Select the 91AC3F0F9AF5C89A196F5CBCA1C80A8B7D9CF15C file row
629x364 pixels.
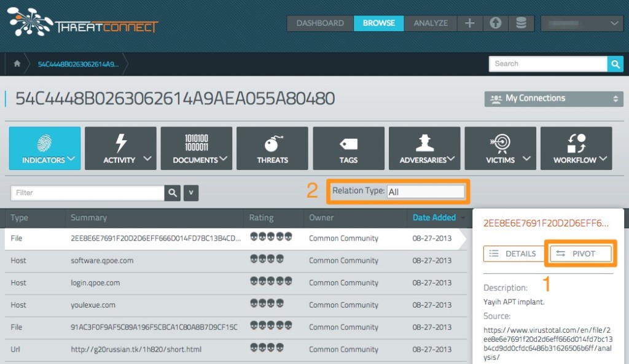tap(235, 327)
